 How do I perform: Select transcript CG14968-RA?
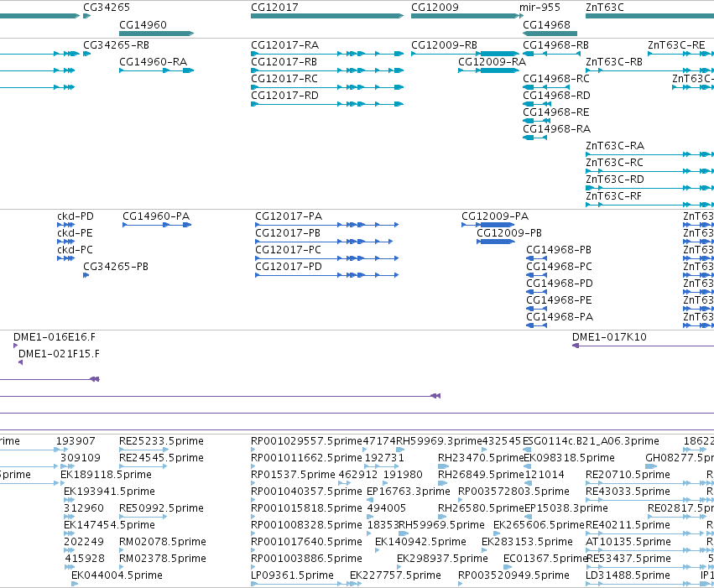[557, 129]
